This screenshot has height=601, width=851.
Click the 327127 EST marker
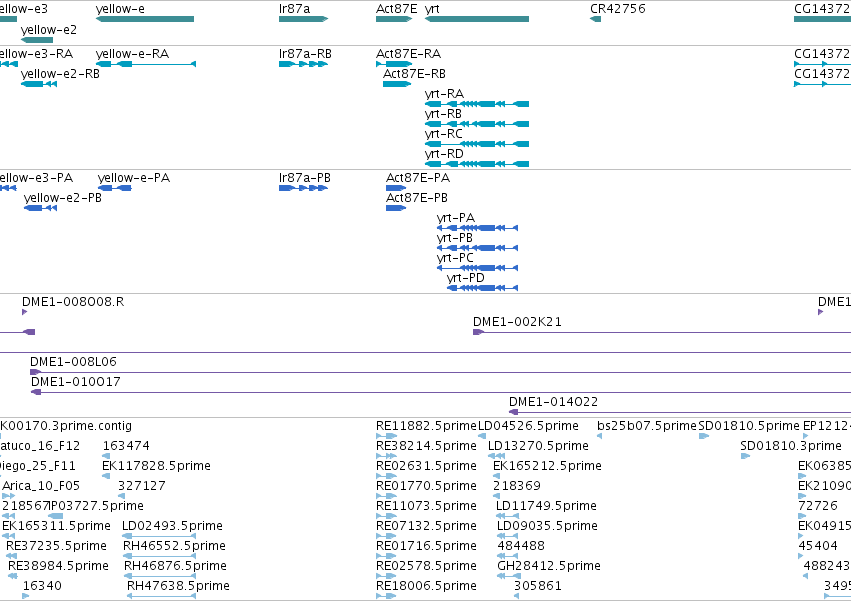122,496
